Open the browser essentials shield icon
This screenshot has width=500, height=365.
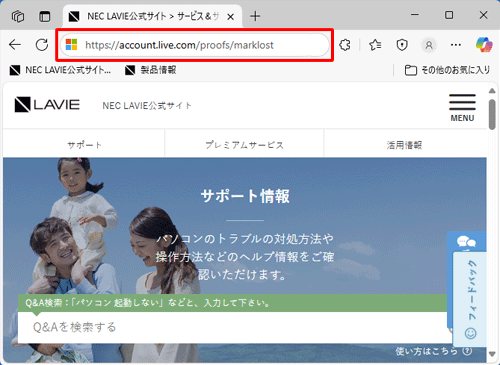click(x=402, y=45)
